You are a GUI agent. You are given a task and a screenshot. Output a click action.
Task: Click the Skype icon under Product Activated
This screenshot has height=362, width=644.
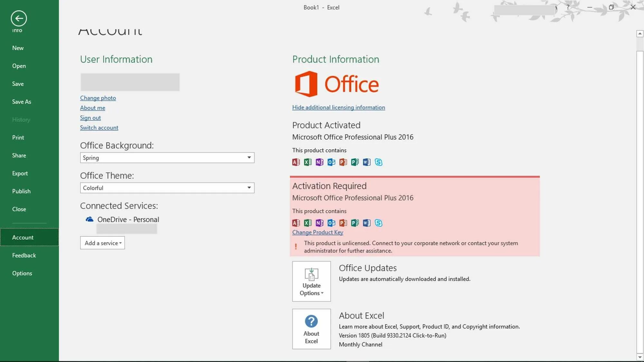point(379,162)
